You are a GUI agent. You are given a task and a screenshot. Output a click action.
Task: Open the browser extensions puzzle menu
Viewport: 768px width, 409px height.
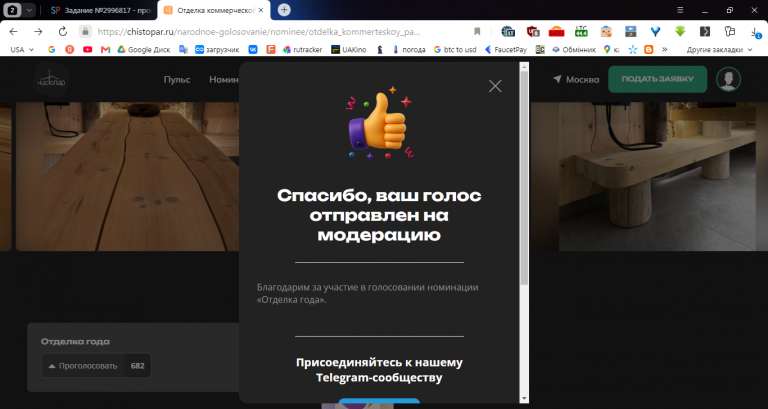coord(730,31)
